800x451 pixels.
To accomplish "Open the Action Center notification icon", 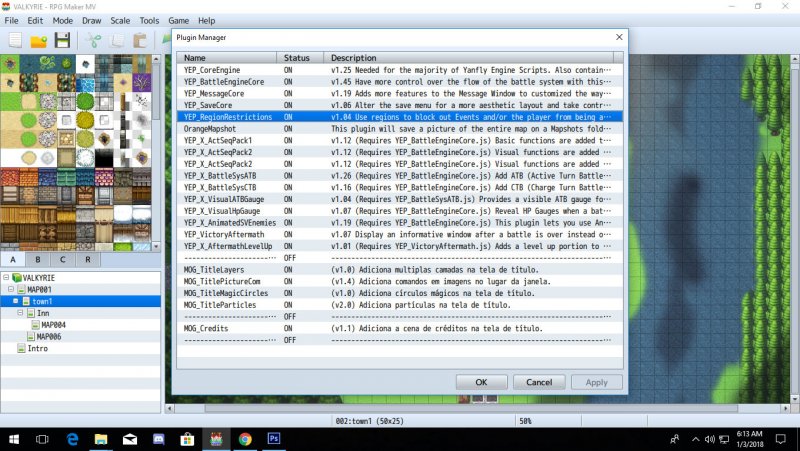I will [781, 439].
